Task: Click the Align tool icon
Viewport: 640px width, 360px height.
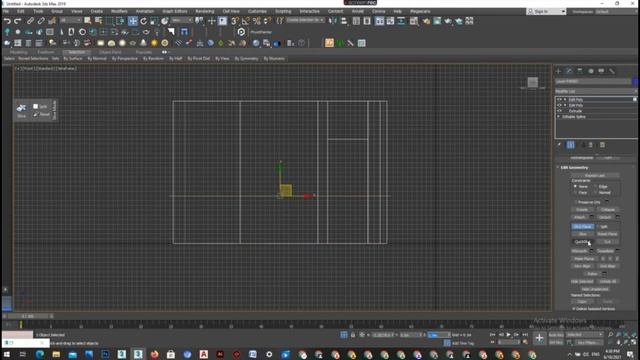Action: point(344,21)
